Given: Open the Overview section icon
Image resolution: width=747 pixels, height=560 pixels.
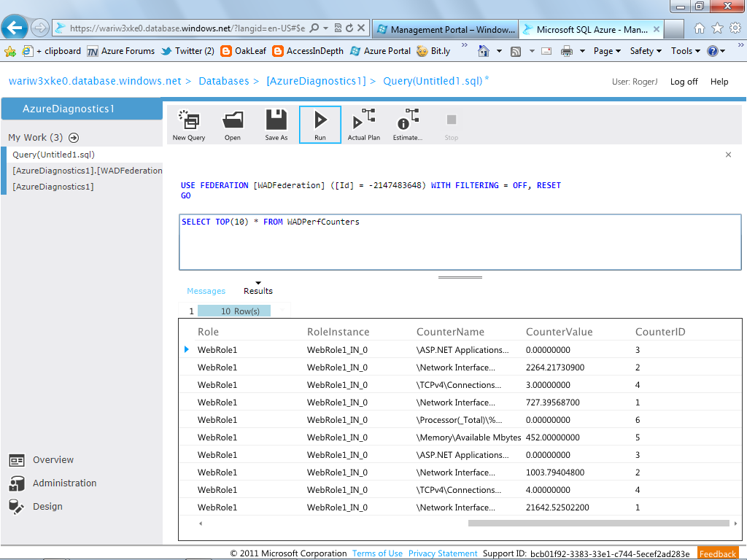Looking at the screenshot, I should click(17, 461).
